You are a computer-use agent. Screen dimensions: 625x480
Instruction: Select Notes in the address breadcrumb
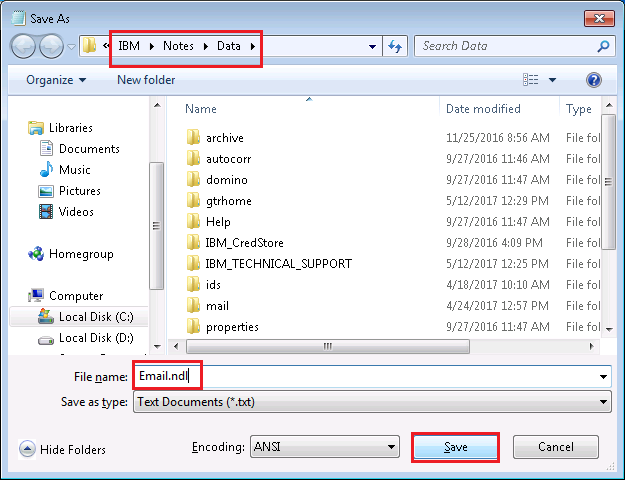point(178,46)
